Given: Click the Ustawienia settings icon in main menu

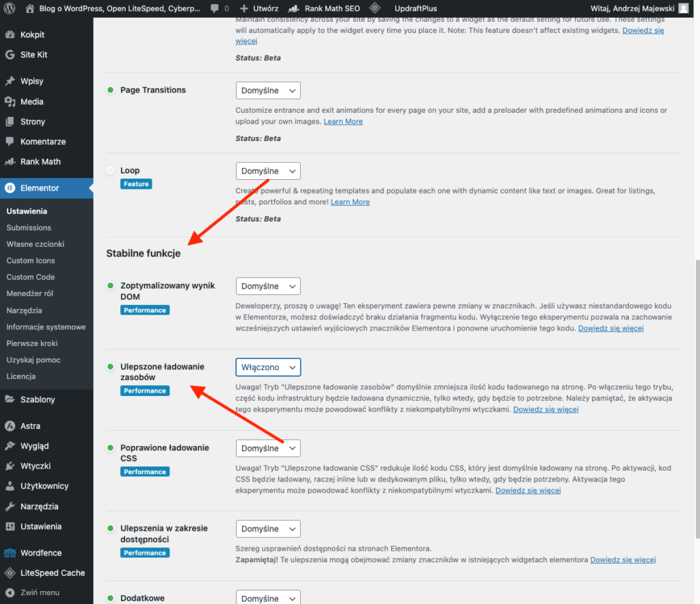Looking at the screenshot, I should click(x=10, y=527).
